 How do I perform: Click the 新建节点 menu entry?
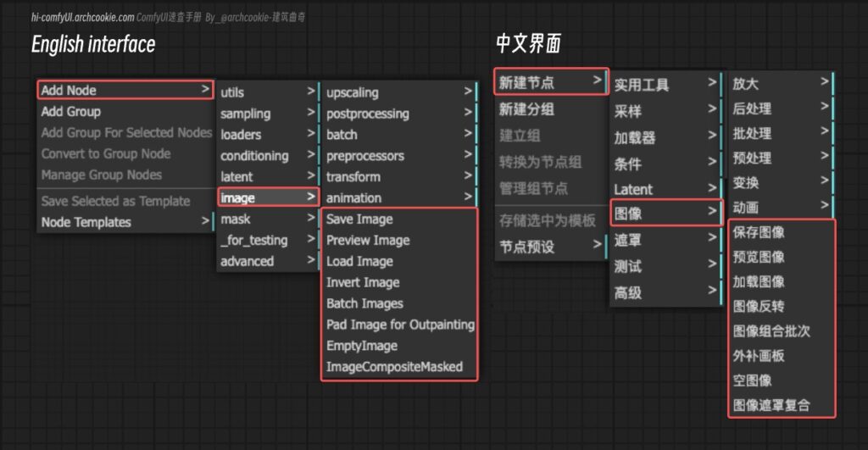tap(550, 81)
